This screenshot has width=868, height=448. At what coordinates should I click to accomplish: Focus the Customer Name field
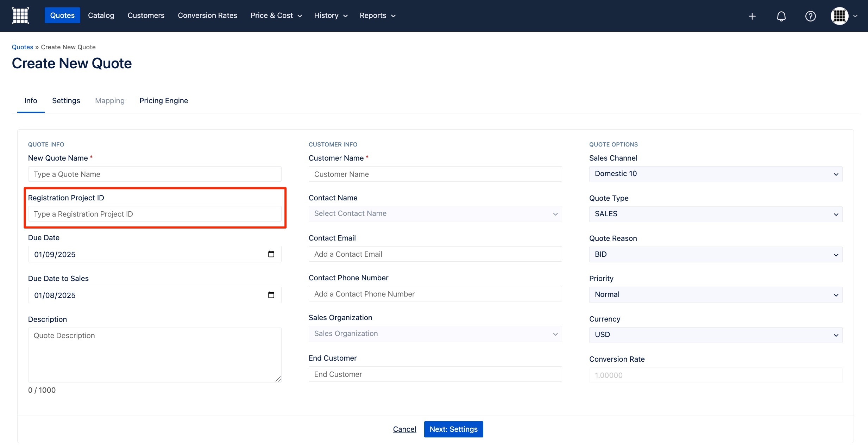[x=435, y=174]
